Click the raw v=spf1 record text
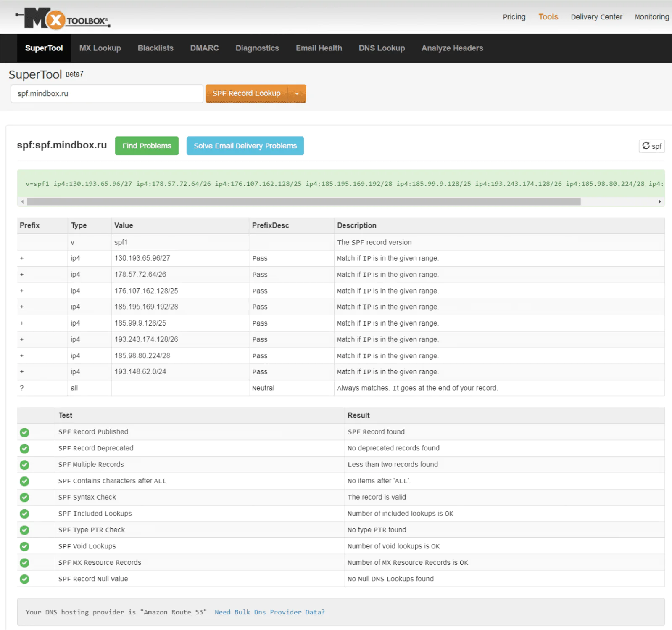The height and width of the screenshot is (630, 672). coord(344,184)
